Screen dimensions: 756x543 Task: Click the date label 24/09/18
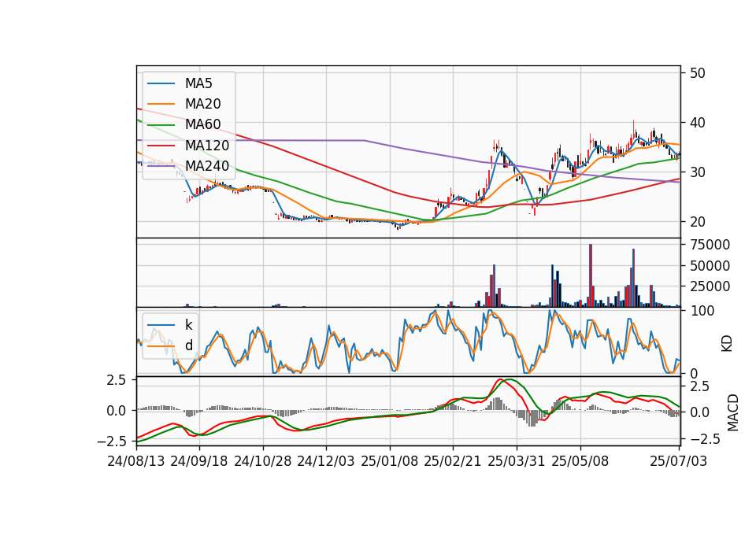click(199, 461)
